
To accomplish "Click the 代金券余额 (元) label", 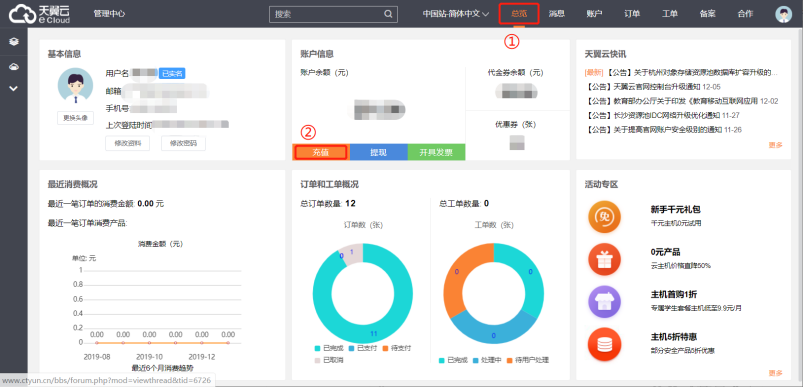I will (515, 73).
